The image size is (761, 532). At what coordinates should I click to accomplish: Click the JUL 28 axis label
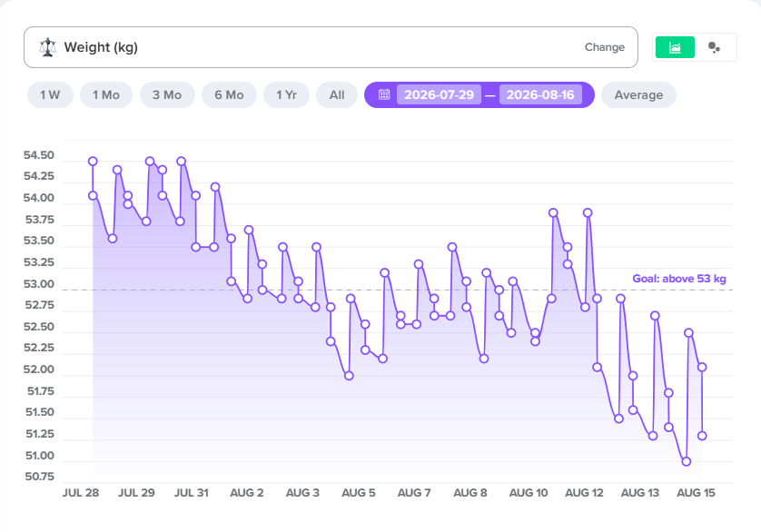[x=81, y=493]
